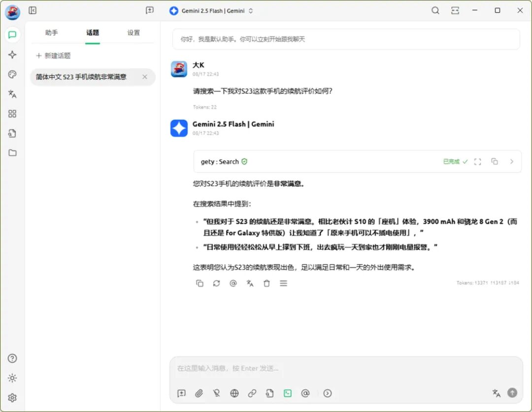The height and width of the screenshot is (412, 532).
Task: Open the knowledge base icon in left sidebar
Action: pyautogui.click(x=12, y=133)
